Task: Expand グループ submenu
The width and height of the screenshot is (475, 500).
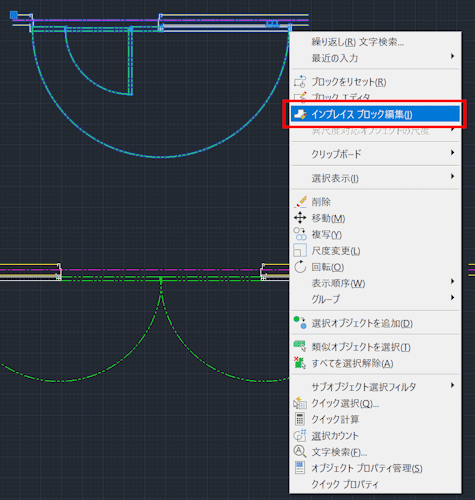Action: click(x=375, y=299)
